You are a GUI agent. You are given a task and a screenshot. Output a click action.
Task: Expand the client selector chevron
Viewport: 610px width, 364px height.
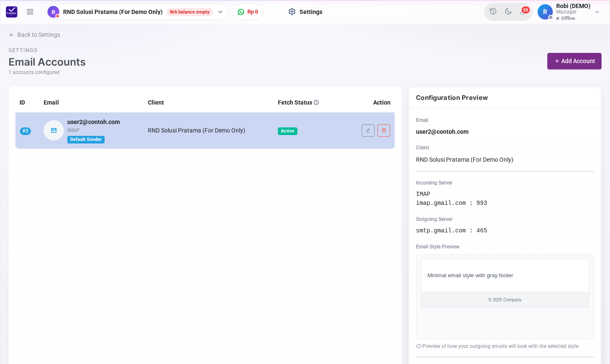click(x=220, y=12)
